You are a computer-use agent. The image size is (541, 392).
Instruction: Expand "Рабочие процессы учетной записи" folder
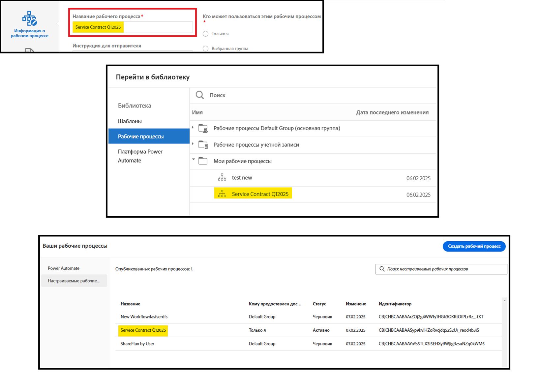pos(193,144)
